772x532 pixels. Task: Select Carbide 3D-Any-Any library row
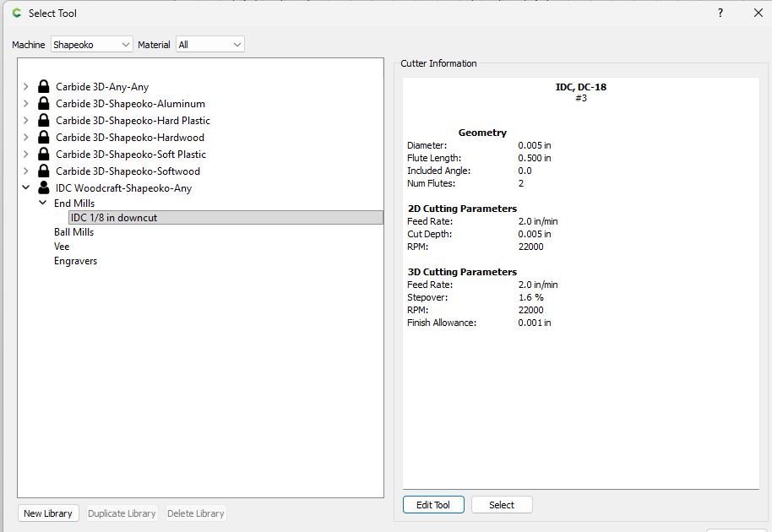(102, 87)
